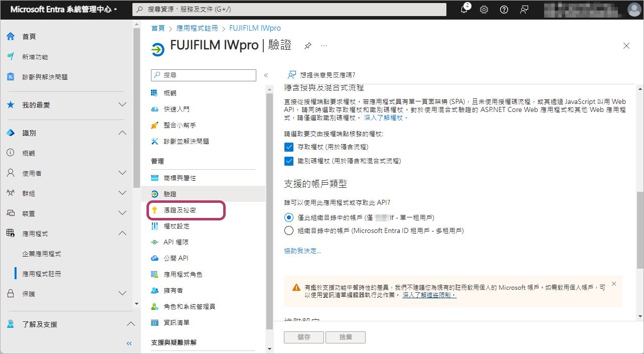The image size is (644, 354).
Task: Click the 保護 lock icon
Action: [11, 294]
